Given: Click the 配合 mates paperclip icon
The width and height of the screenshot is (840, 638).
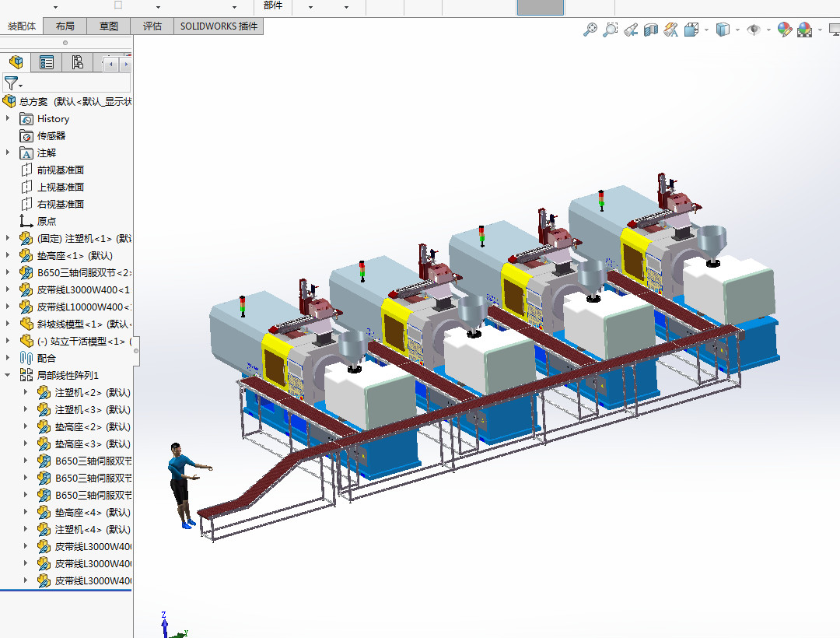Looking at the screenshot, I should 26,359.
